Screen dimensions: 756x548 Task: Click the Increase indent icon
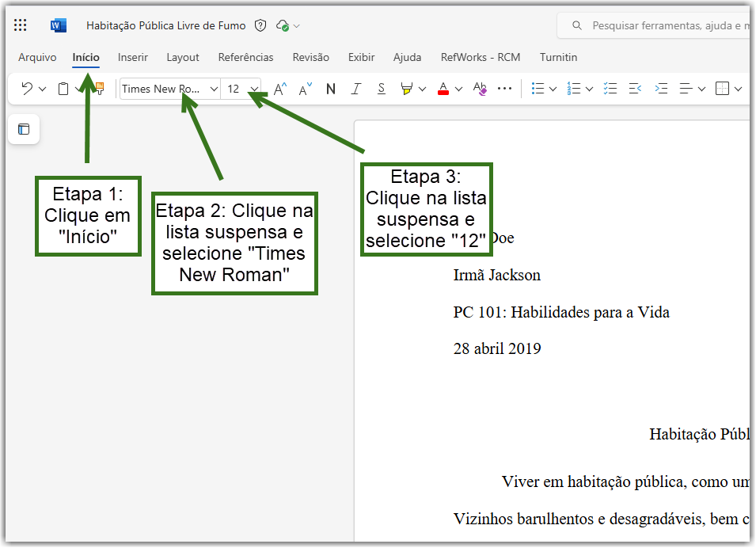[x=661, y=89]
